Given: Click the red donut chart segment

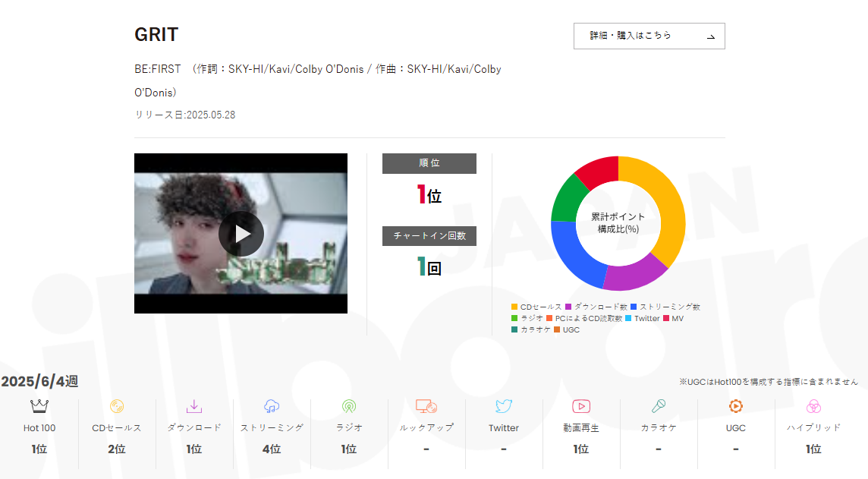Looking at the screenshot, I should click(599, 171).
